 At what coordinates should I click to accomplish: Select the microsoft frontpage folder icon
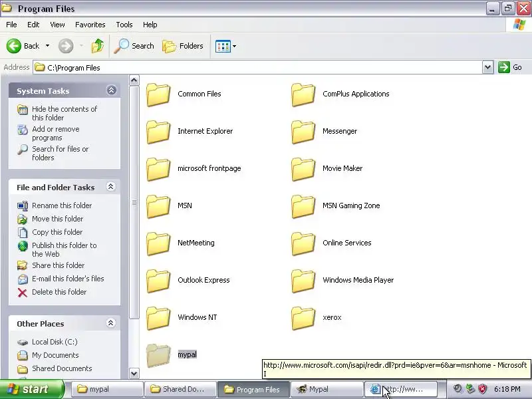[x=158, y=170]
